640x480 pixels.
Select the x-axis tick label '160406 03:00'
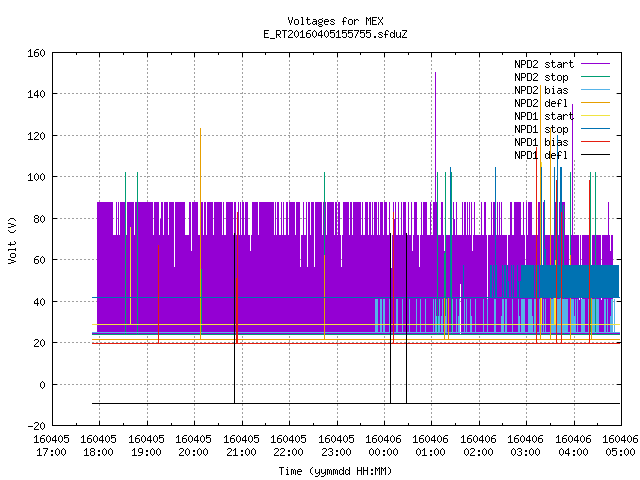(525, 445)
